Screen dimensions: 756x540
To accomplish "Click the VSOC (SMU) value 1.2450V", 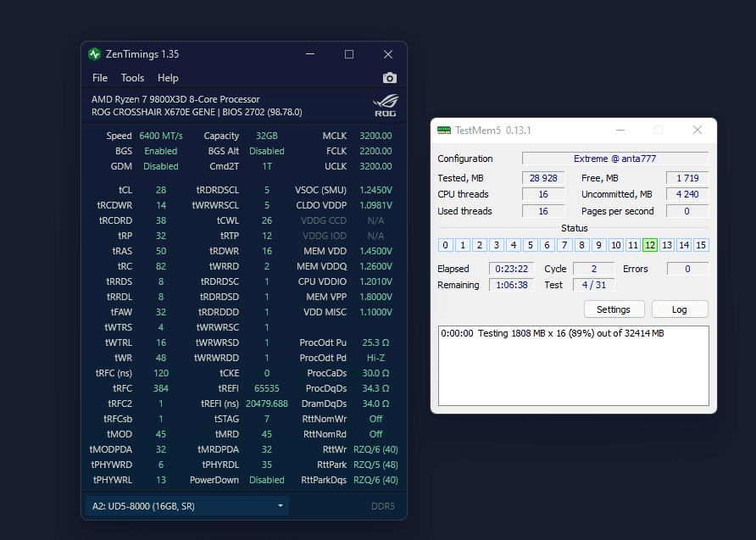I will 375,190.
